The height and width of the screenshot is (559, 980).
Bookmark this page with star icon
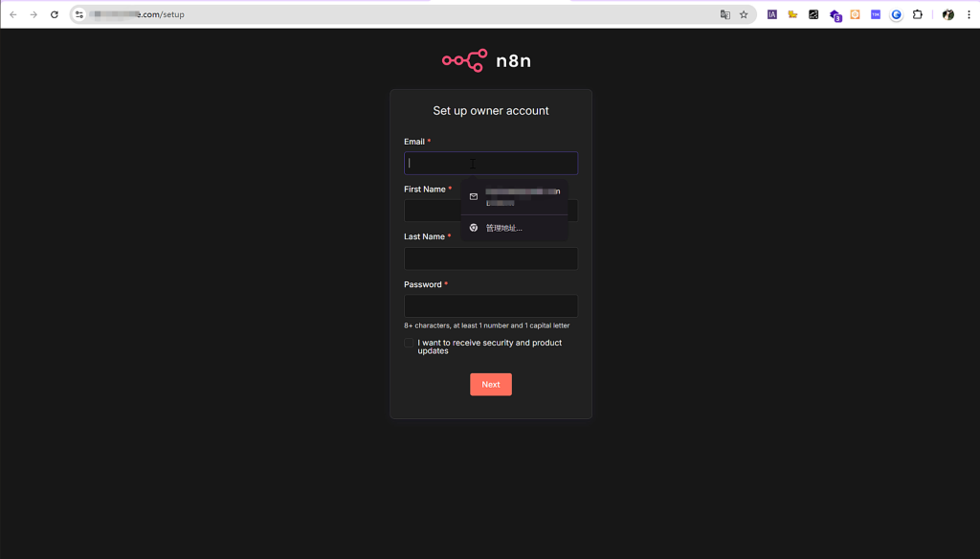pos(744,14)
